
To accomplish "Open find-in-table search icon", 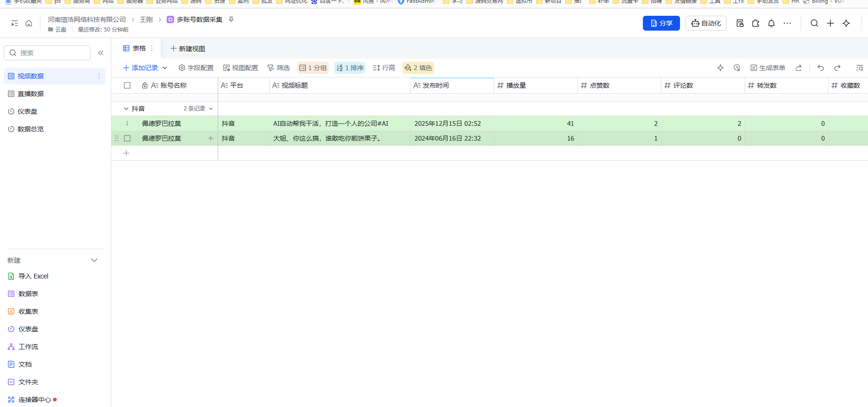I will tap(860, 68).
